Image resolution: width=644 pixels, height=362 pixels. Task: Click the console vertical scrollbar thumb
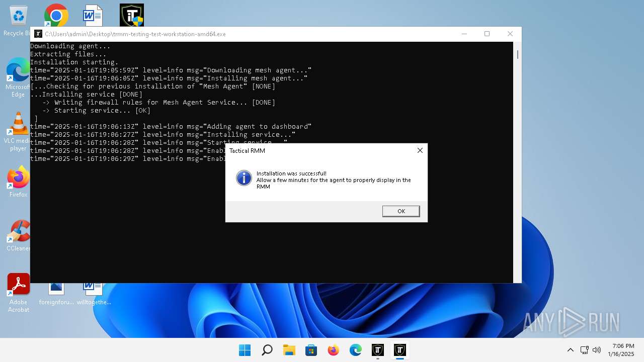click(517, 54)
